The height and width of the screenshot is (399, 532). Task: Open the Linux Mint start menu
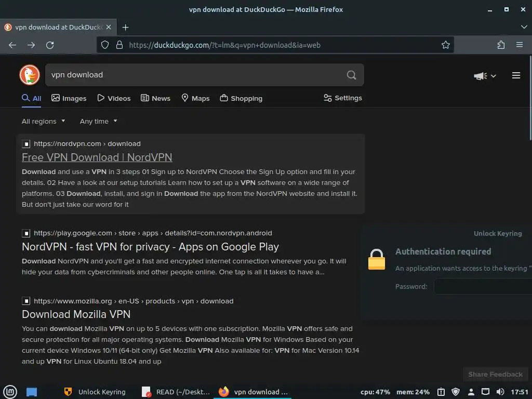tap(10, 392)
